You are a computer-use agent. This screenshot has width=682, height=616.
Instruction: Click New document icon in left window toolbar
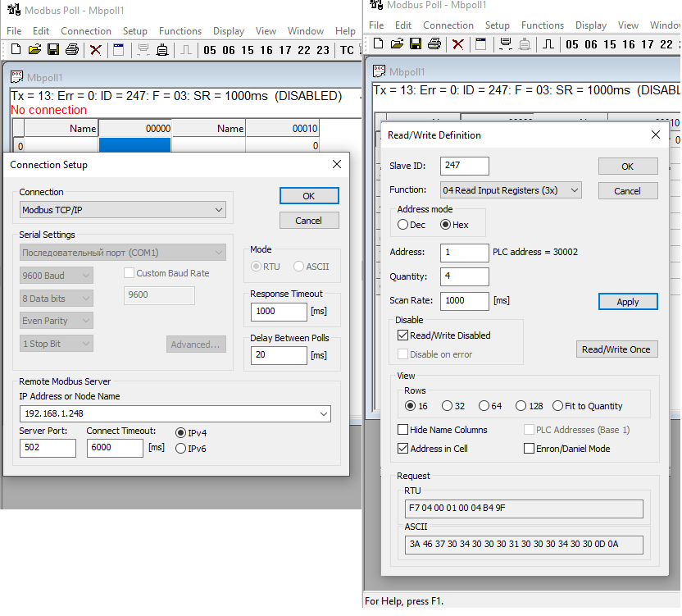(16, 50)
